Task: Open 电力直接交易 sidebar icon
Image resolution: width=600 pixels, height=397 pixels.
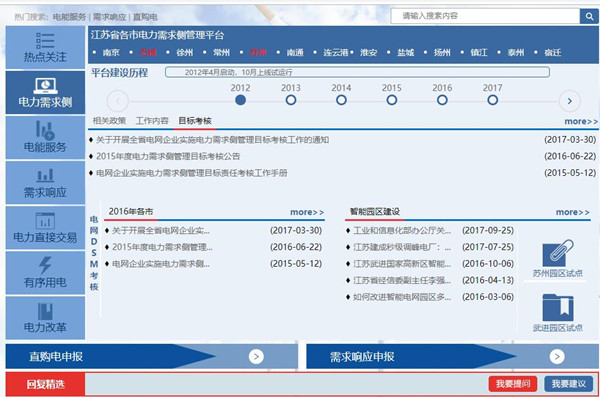Action: (x=45, y=221)
